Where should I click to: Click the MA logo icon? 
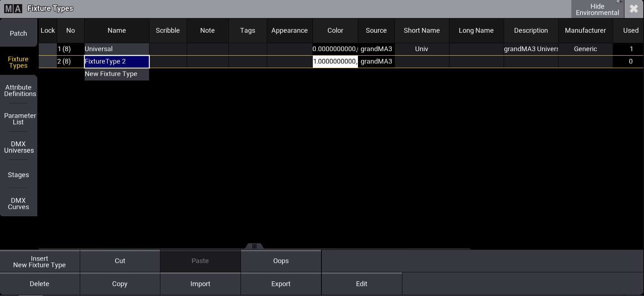[13, 9]
